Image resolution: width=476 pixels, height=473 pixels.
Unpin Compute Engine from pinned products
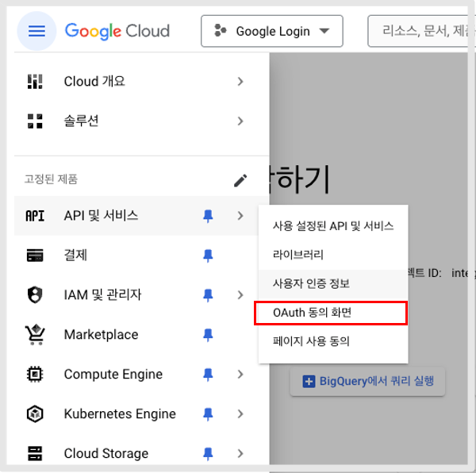click(x=208, y=375)
